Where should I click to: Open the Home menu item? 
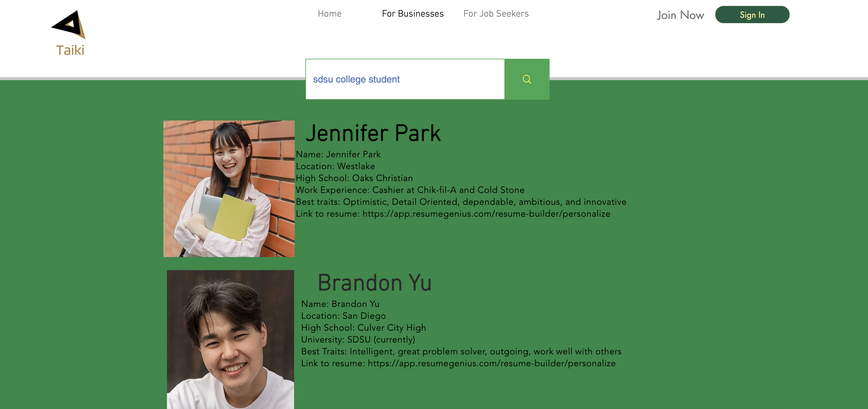(329, 14)
